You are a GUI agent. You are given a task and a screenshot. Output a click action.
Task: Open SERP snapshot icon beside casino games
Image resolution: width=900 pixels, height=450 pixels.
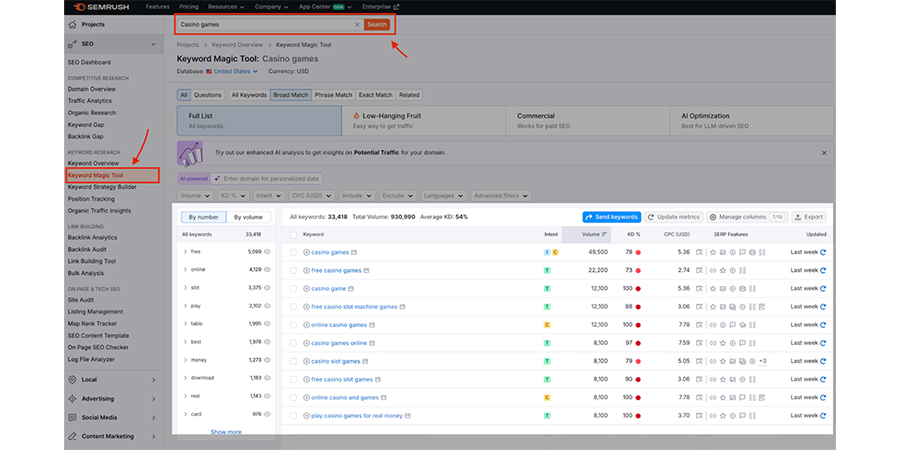pyautogui.click(x=354, y=253)
